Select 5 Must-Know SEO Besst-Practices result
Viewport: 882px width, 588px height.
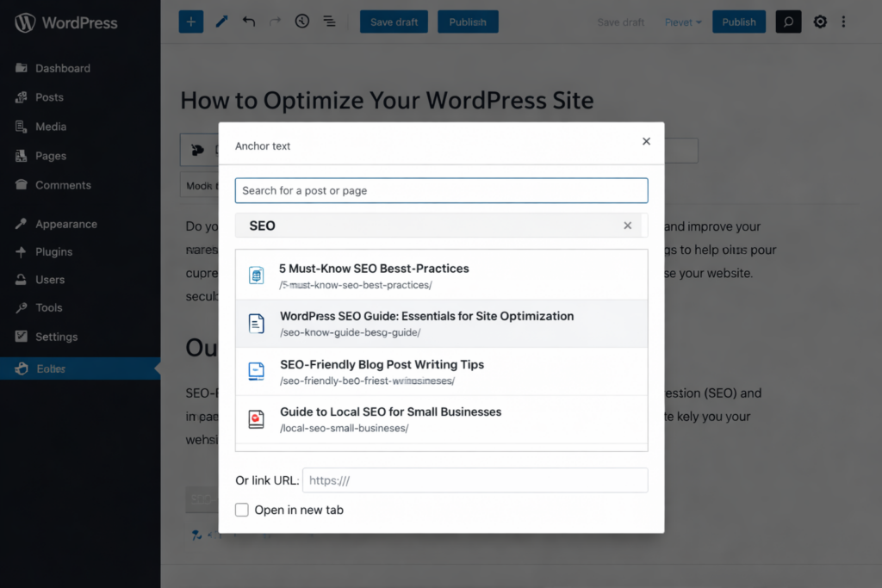tap(442, 275)
